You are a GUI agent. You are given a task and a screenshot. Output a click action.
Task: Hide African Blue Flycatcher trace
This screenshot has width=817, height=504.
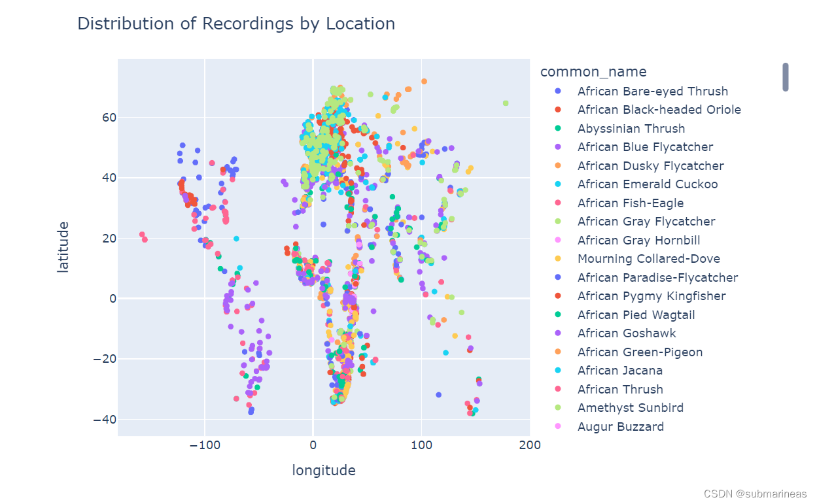(633, 147)
